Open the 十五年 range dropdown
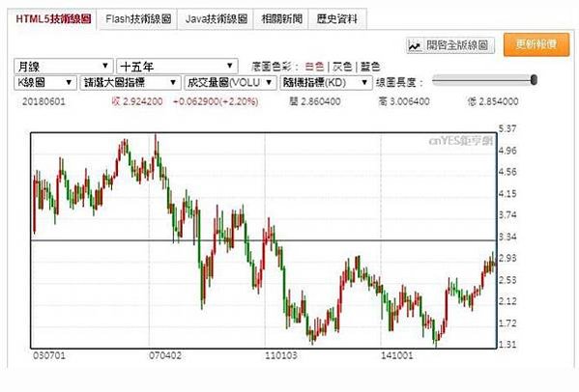 [177, 67]
